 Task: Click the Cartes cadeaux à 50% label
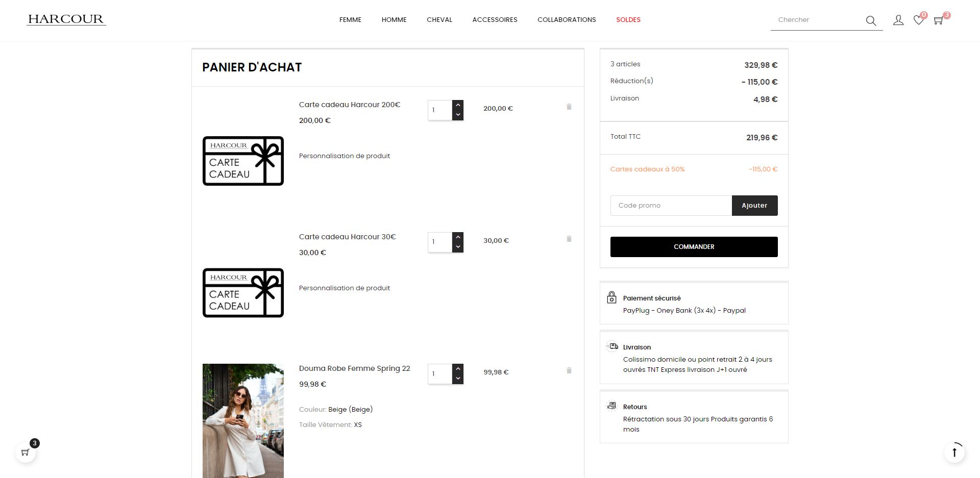click(647, 169)
